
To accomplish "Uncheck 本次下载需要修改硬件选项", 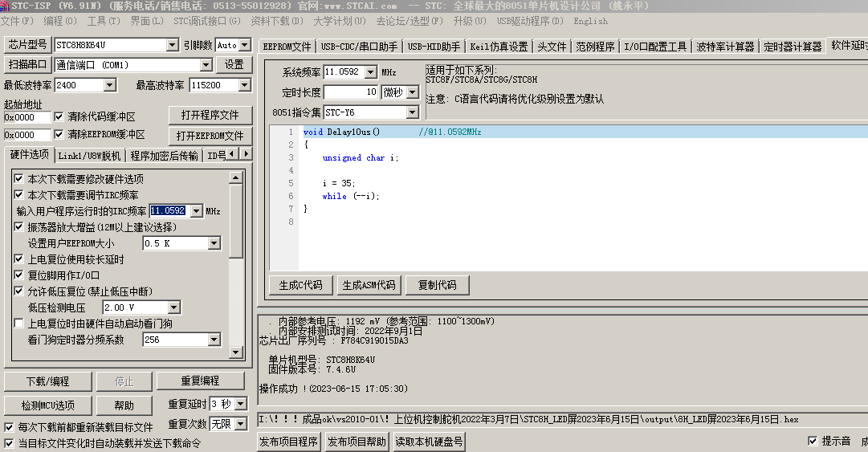I will (18, 179).
